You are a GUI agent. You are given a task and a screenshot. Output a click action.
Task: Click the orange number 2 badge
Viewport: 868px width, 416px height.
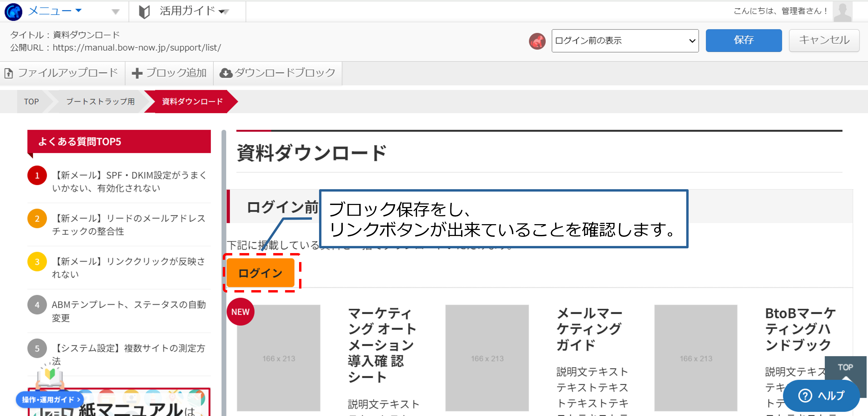(37, 219)
